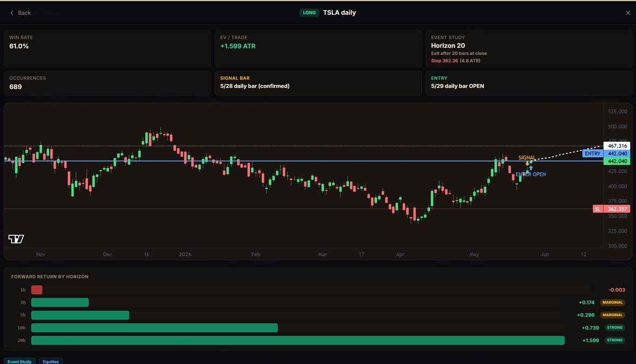Select the 5b forward return bar
Image resolution: width=636 pixels, height=364 pixels.
tap(80, 315)
